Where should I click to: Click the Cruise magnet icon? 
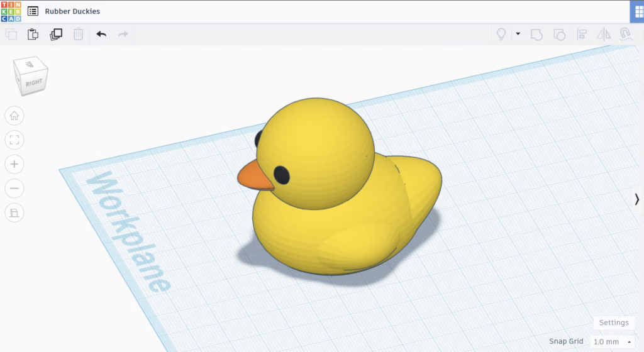coord(626,34)
